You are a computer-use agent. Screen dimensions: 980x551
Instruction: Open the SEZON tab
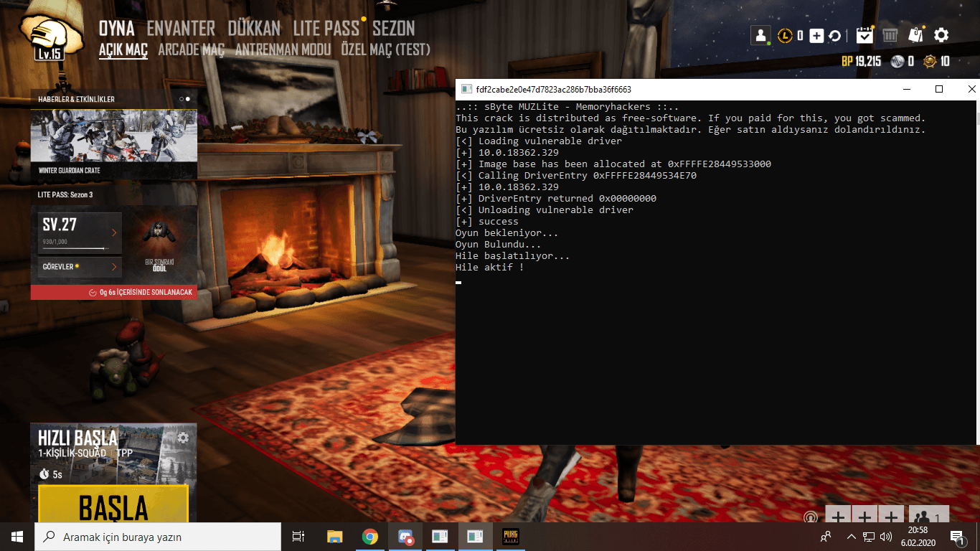[393, 28]
